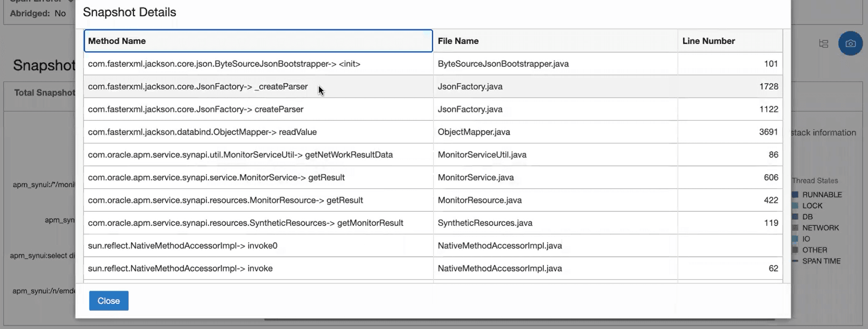Toggle the DB thread state legend

(807, 217)
